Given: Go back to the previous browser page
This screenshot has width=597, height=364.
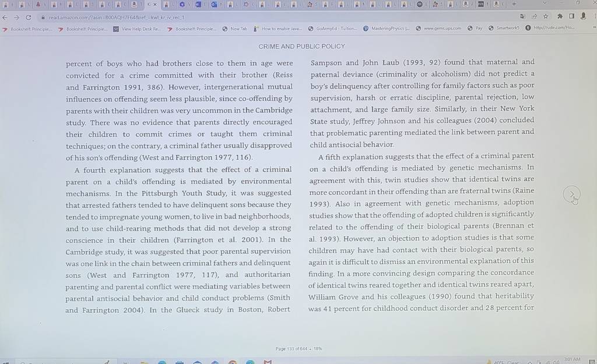Looking at the screenshot, I should (x=5, y=17).
